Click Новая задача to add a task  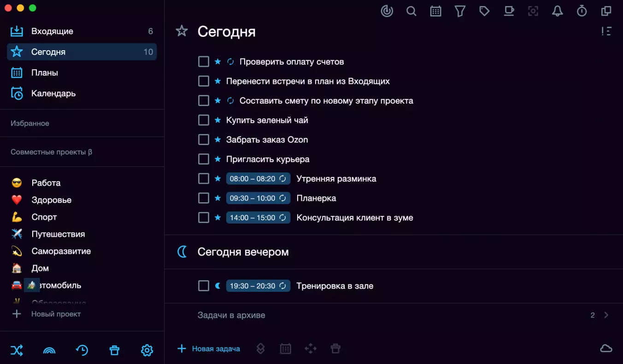(209, 349)
